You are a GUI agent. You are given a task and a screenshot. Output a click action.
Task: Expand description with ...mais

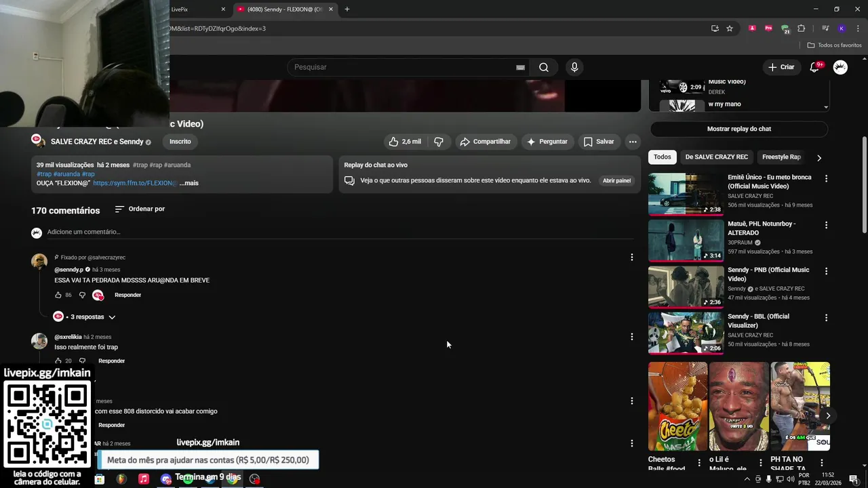tap(189, 183)
